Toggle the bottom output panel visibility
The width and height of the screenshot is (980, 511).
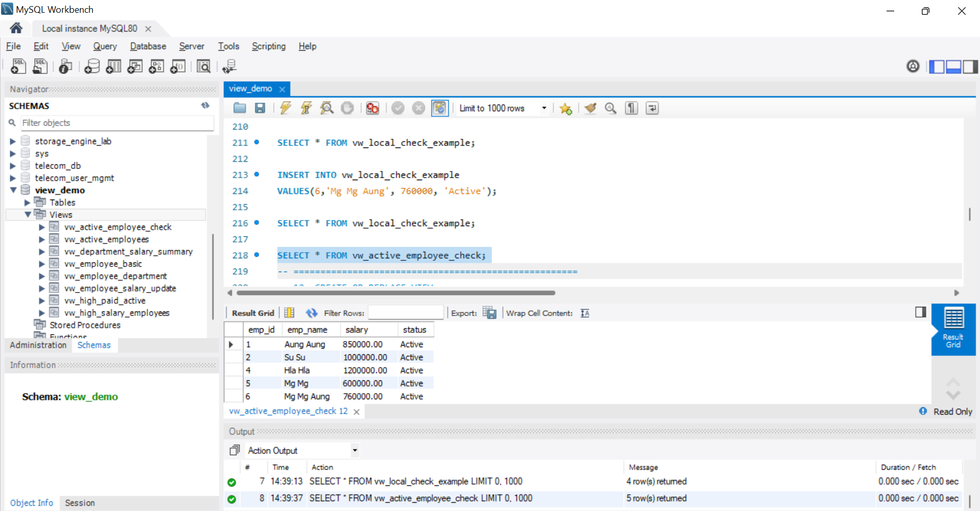953,66
